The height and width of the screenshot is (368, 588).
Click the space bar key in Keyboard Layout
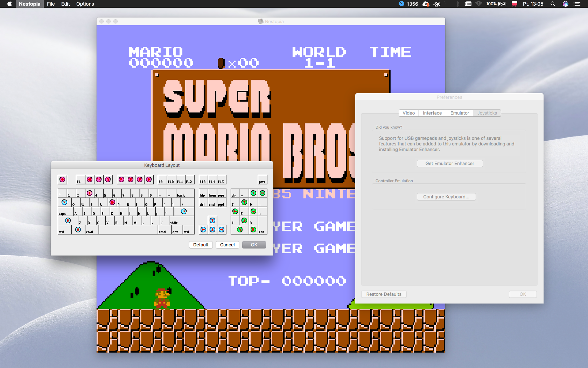128,229
